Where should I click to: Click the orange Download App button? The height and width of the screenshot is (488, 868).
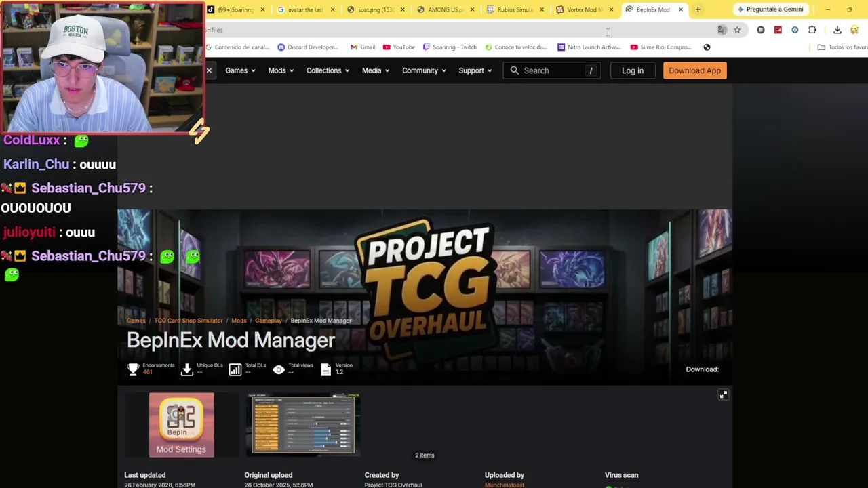point(695,70)
